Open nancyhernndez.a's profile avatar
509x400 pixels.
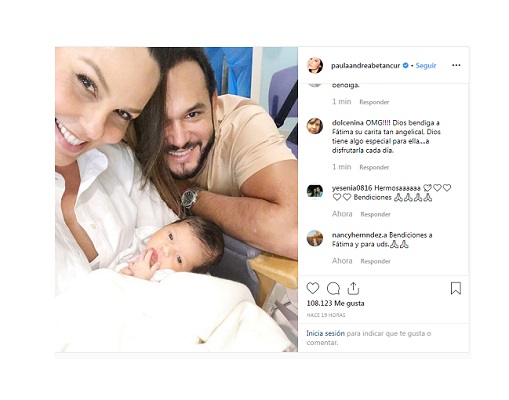pyautogui.click(x=315, y=238)
